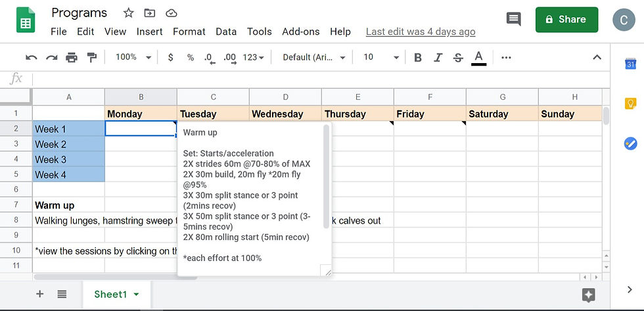The image size is (644, 311).
Task: Click the redo arrow in toolbar
Action: [51, 57]
